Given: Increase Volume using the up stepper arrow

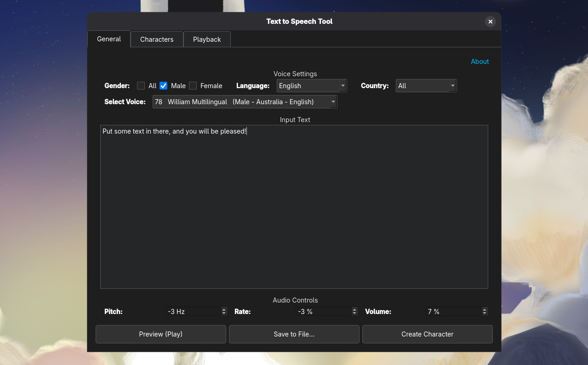Looking at the screenshot, I should pos(484,309).
